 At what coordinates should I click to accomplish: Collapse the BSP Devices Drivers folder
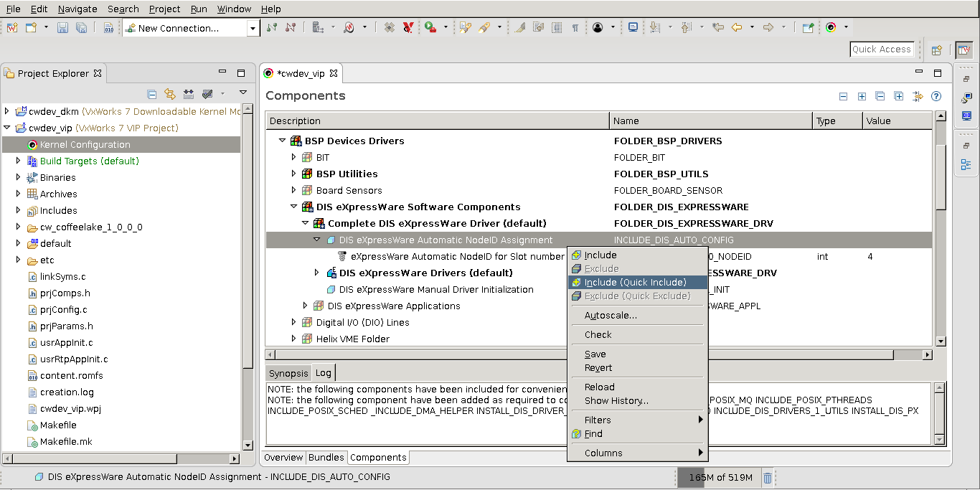pos(282,141)
